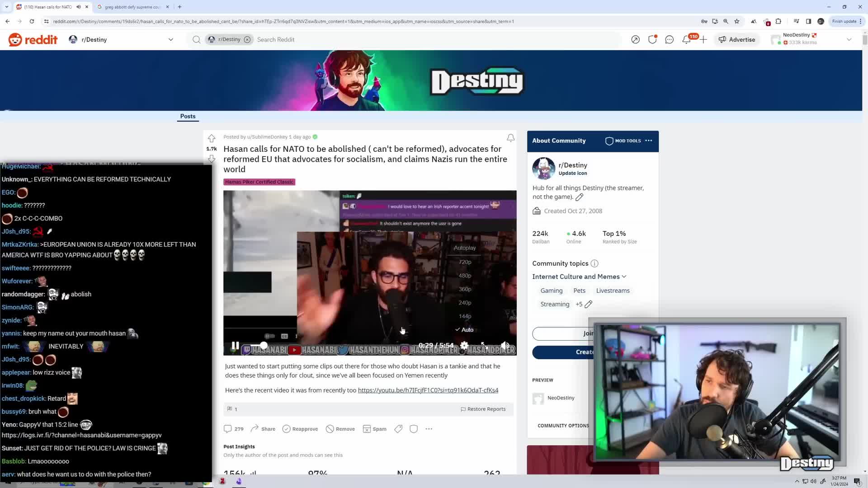Viewport: 868px width, 488px height.
Task: Reapprove the post
Action: coord(300,429)
